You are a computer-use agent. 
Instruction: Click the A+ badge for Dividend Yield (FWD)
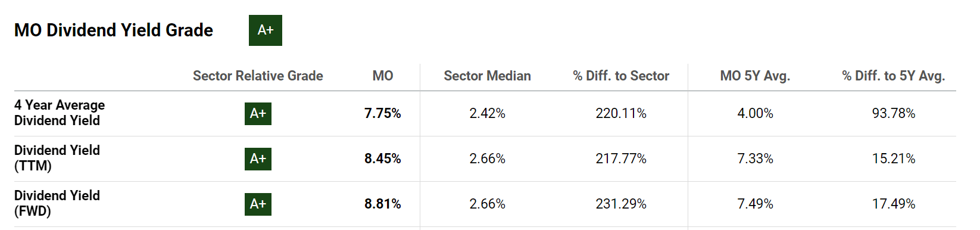tap(258, 204)
